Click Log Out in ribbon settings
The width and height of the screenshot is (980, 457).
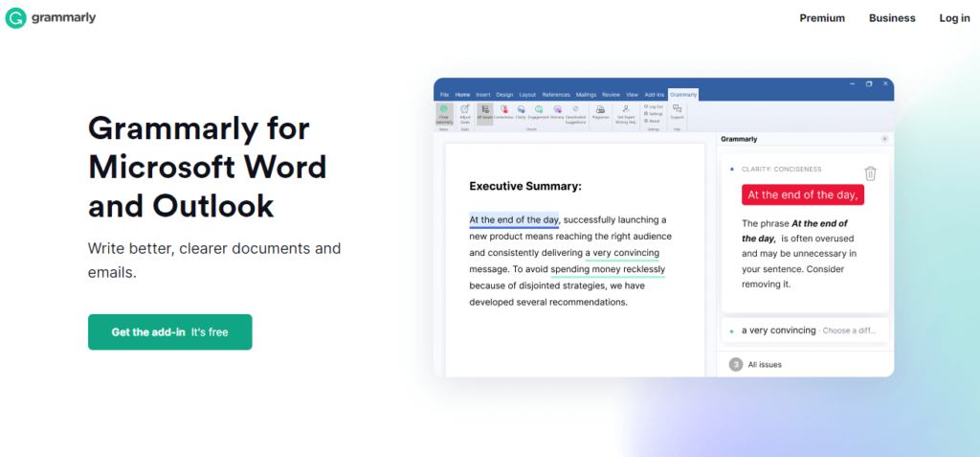(653, 106)
